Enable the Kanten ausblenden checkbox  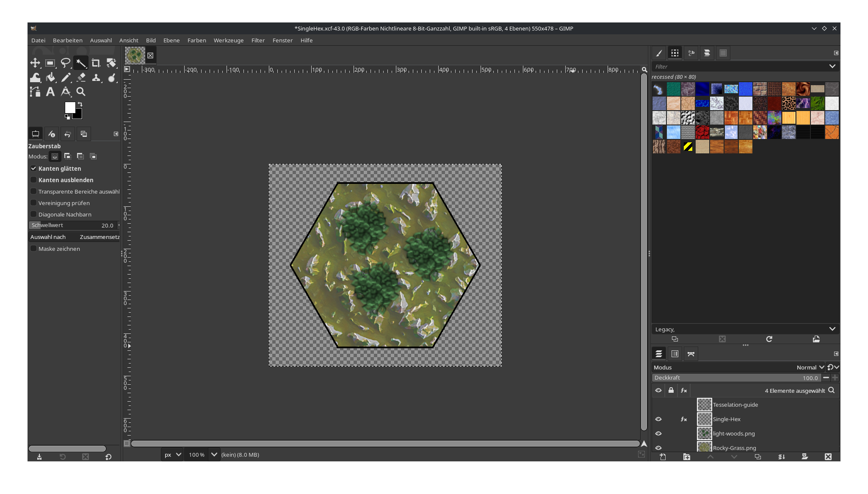click(x=33, y=180)
